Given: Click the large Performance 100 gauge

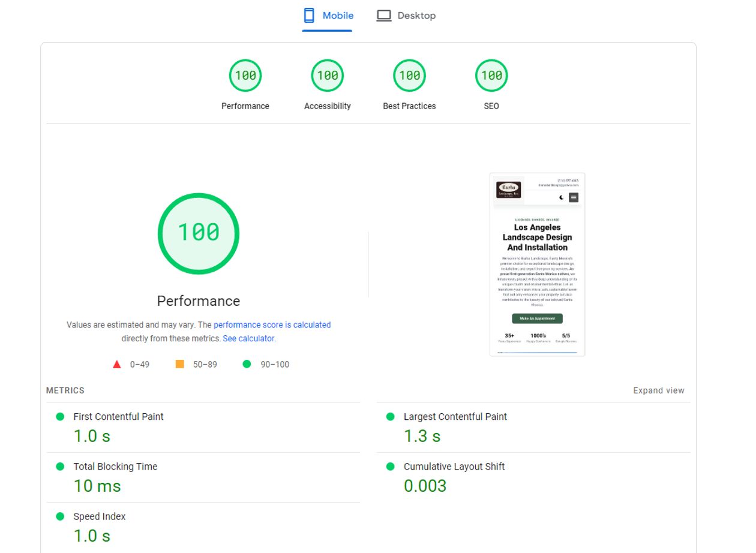Looking at the screenshot, I should pos(199,233).
